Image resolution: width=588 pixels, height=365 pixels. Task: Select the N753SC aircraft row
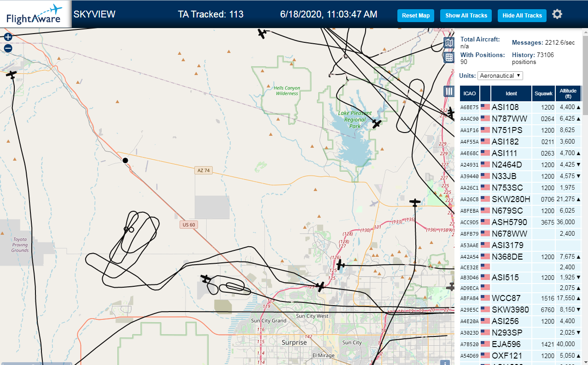point(520,187)
